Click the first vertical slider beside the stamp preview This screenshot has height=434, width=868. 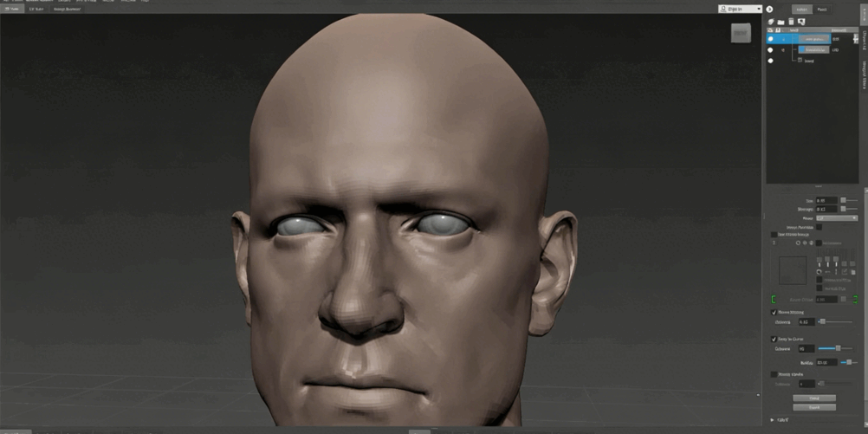[x=819, y=258]
